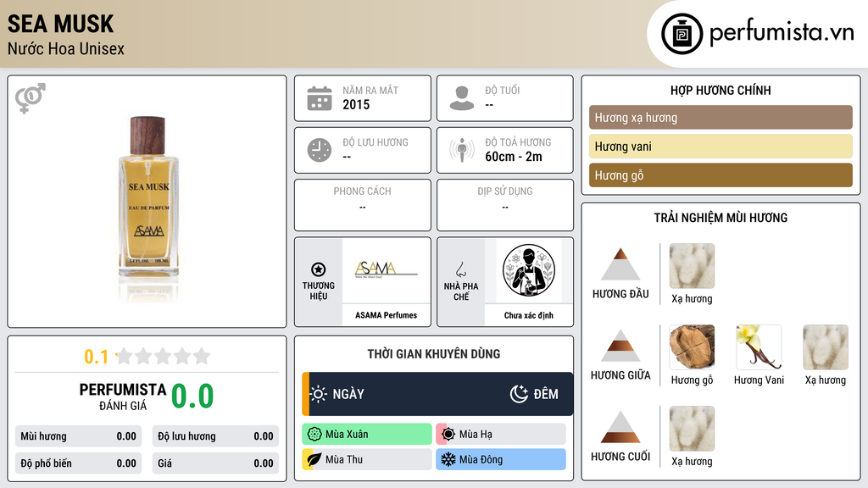This screenshot has height=488, width=868.
Task: Click the Hương xạ hương accord bar
Action: pos(721,117)
